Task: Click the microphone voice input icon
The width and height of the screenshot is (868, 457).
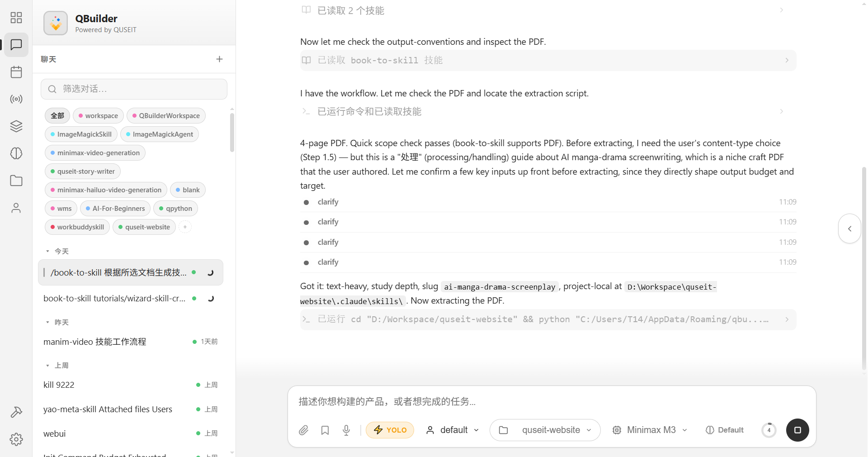Action: pyautogui.click(x=346, y=430)
